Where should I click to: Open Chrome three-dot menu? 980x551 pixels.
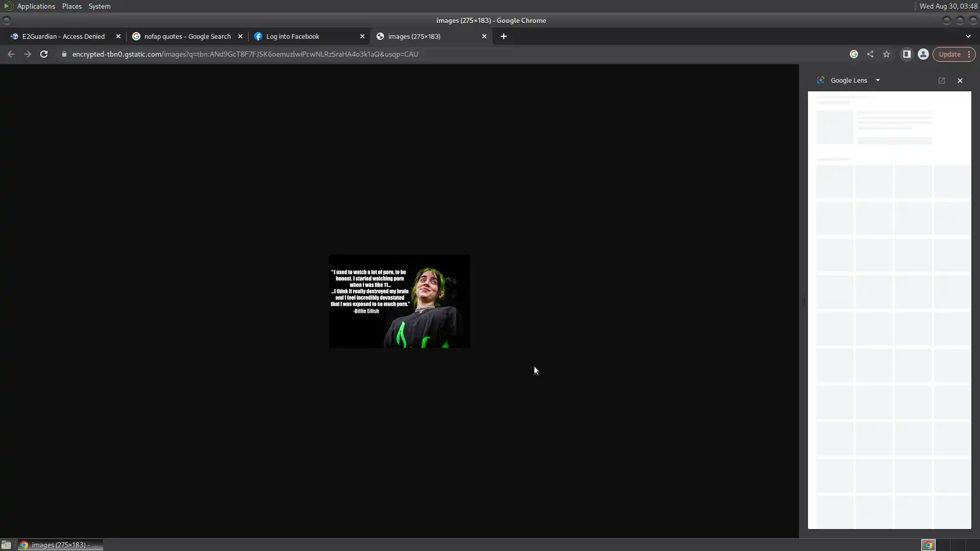click(x=969, y=54)
